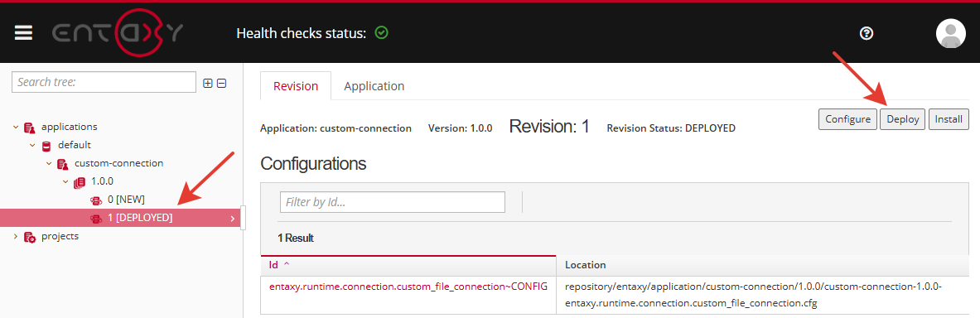The image size is (980, 318).
Task: Select the 0 [NEW] revision
Action: pos(126,200)
